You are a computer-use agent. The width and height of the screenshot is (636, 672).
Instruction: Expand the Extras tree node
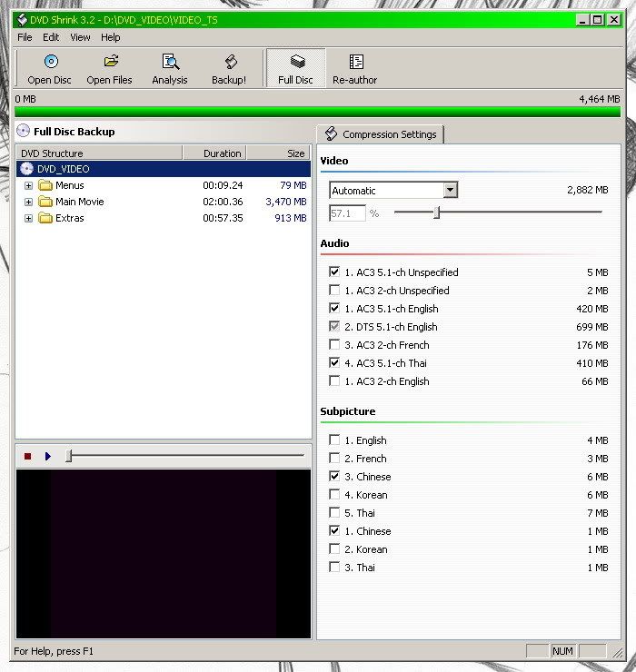click(x=28, y=218)
